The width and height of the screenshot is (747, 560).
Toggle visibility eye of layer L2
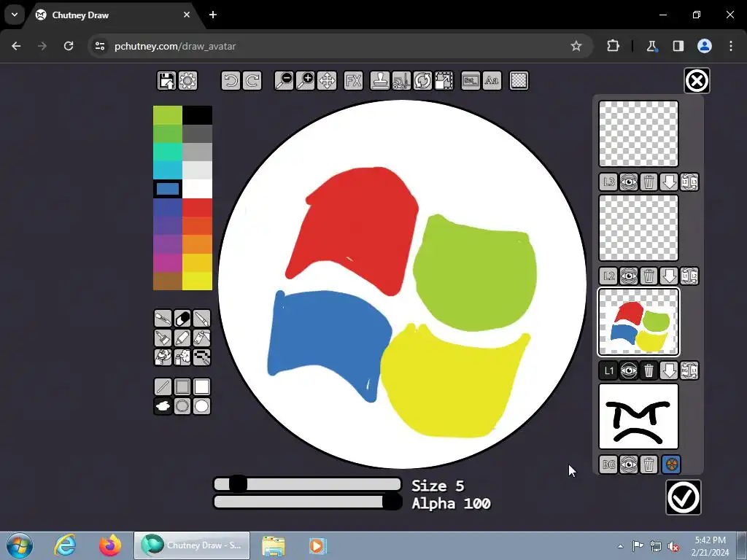[629, 276]
